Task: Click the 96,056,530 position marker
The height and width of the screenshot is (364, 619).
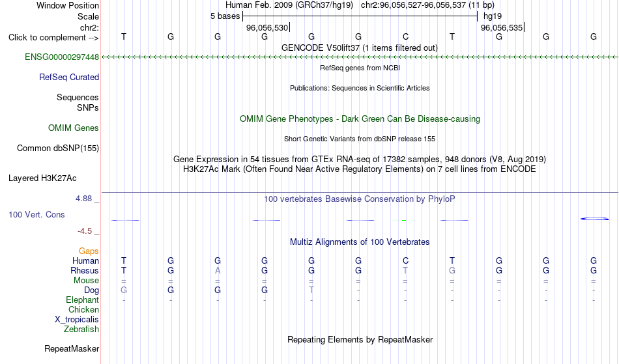Action: coord(268,27)
